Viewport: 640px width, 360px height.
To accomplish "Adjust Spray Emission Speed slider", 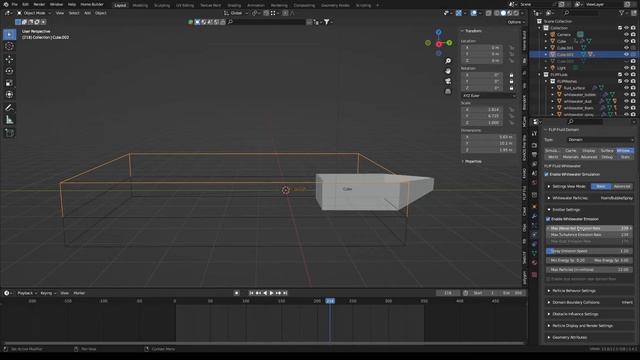I will 589,251.
